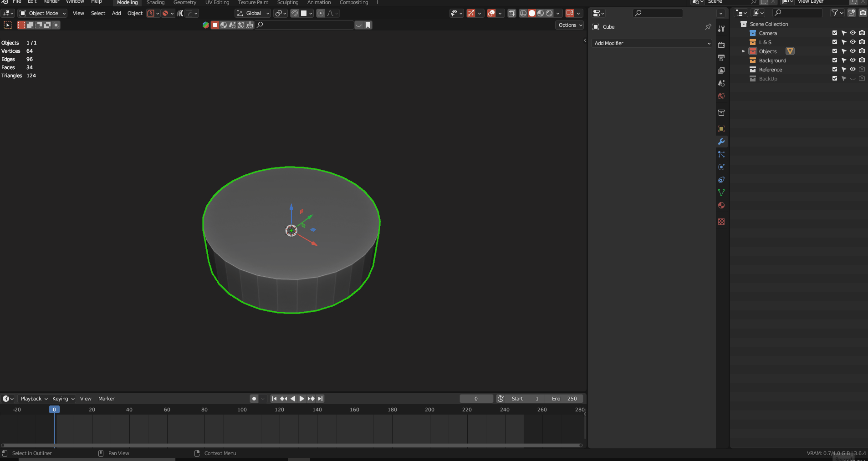Viewport: 868px width, 461px height.
Task: Switch viewport to Material Preview shading
Action: click(x=541, y=13)
